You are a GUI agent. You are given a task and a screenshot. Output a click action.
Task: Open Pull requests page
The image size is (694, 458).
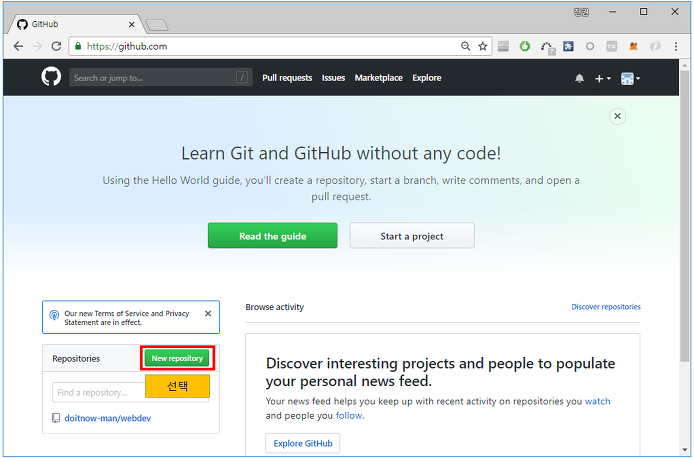click(287, 78)
